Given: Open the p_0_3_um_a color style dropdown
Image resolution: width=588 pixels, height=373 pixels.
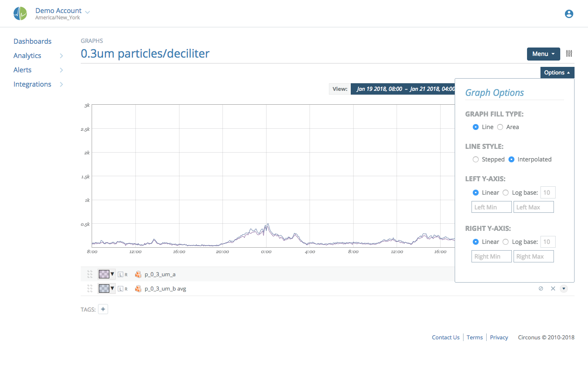Looking at the screenshot, I should click(112, 274).
